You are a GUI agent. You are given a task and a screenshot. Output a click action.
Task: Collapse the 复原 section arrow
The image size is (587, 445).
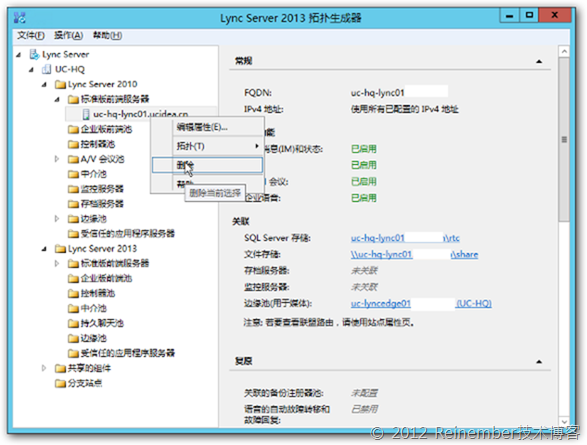click(539, 362)
